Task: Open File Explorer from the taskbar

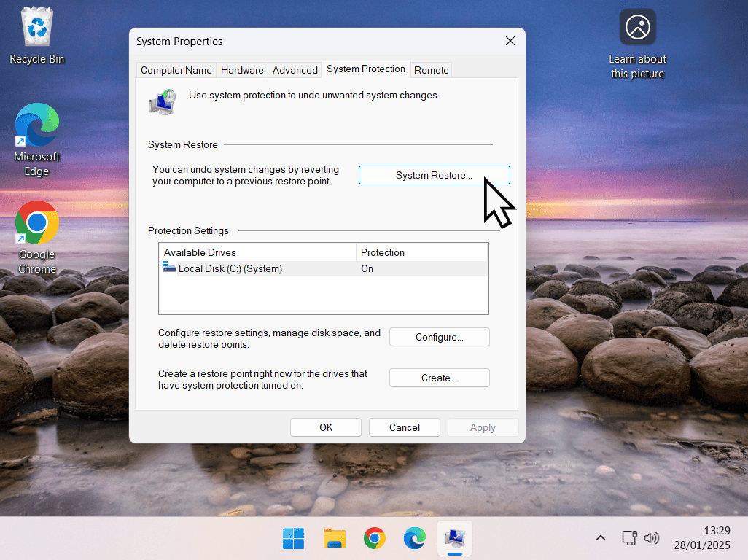Action: pyautogui.click(x=334, y=537)
